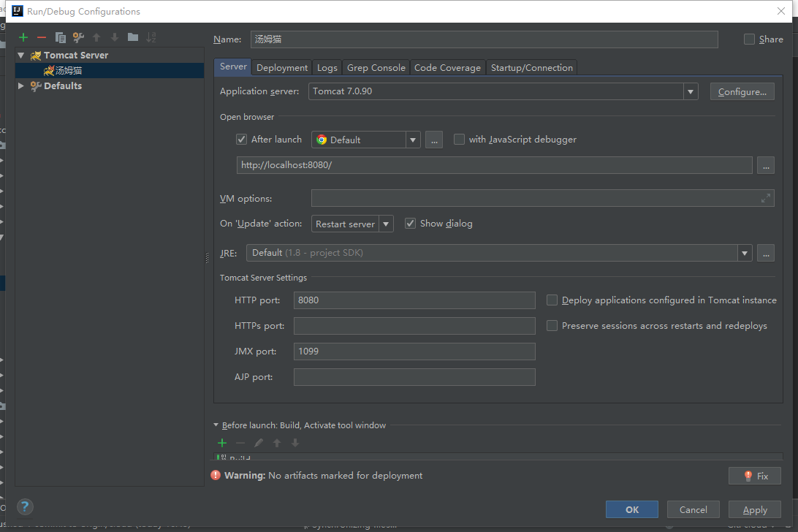Enable the with JavaScript debugger option
This screenshot has height=532, width=798.
tap(459, 139)
